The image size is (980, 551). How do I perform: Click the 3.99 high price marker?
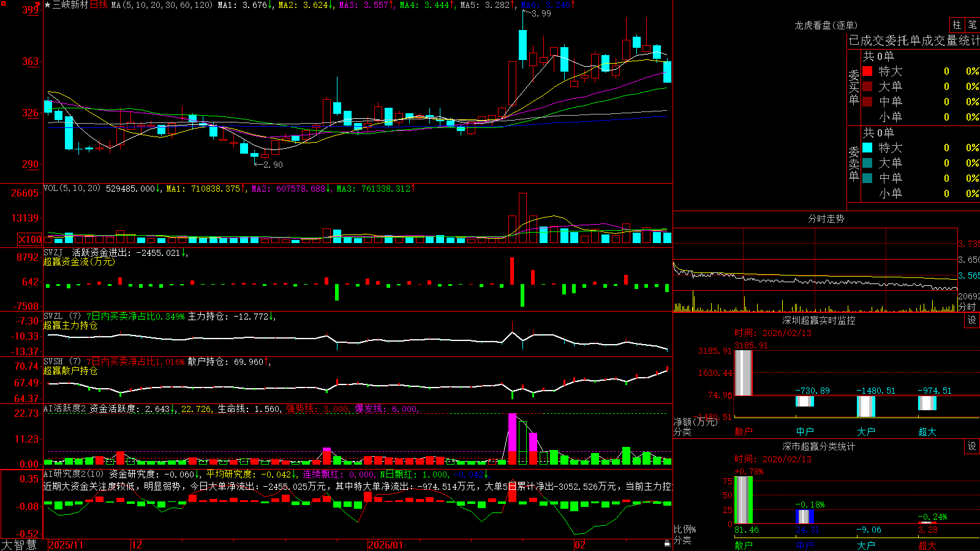click(x=541, y=13)
